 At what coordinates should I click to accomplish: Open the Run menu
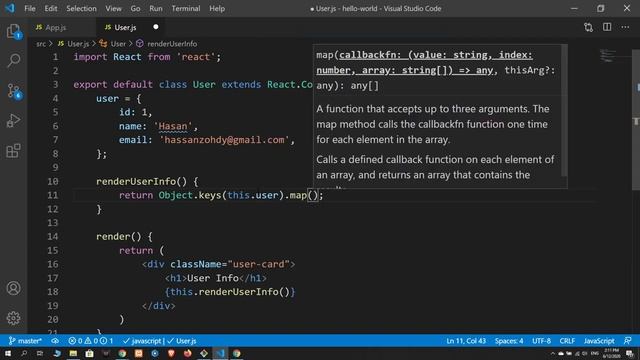[156, 8]
